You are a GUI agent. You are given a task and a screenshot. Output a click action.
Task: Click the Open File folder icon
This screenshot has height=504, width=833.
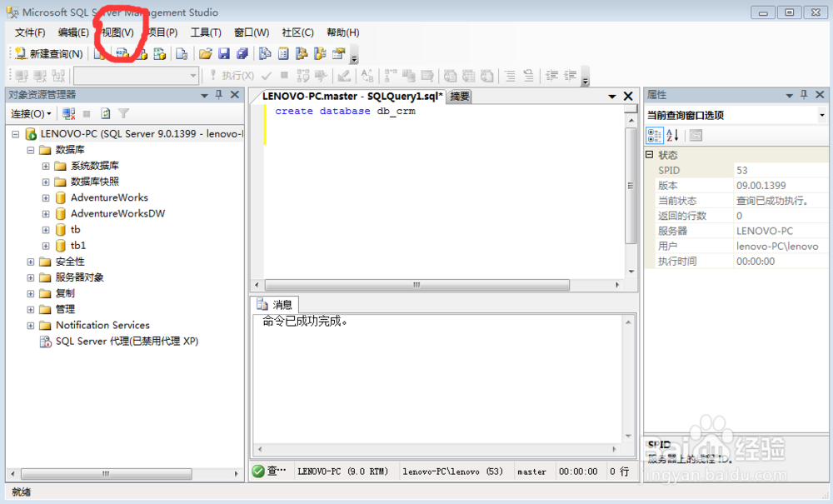[206, 53]
